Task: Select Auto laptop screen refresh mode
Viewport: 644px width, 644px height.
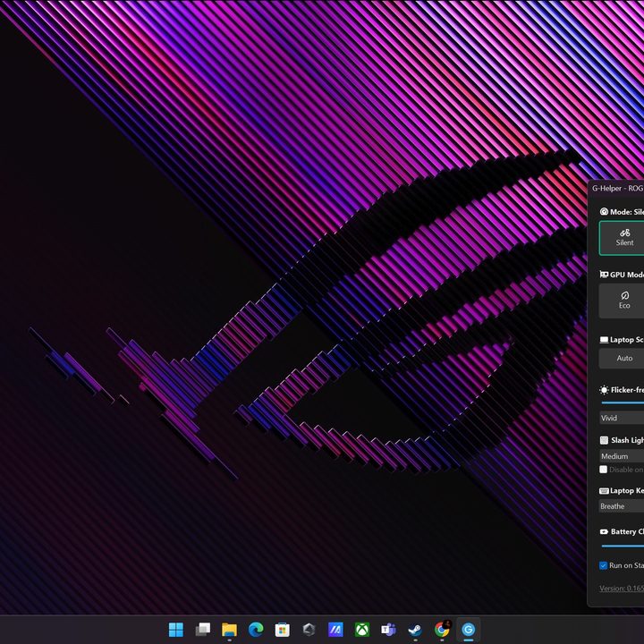Action: pyautogui.click(x=622, y=358)
